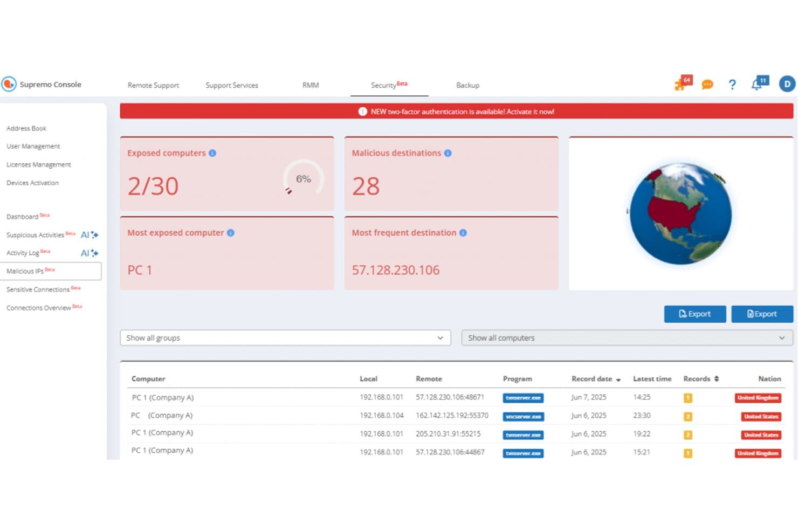Click the help question mark icon
Image resolution: width=798 pixels, height=532 pixels.
[732, 85]
